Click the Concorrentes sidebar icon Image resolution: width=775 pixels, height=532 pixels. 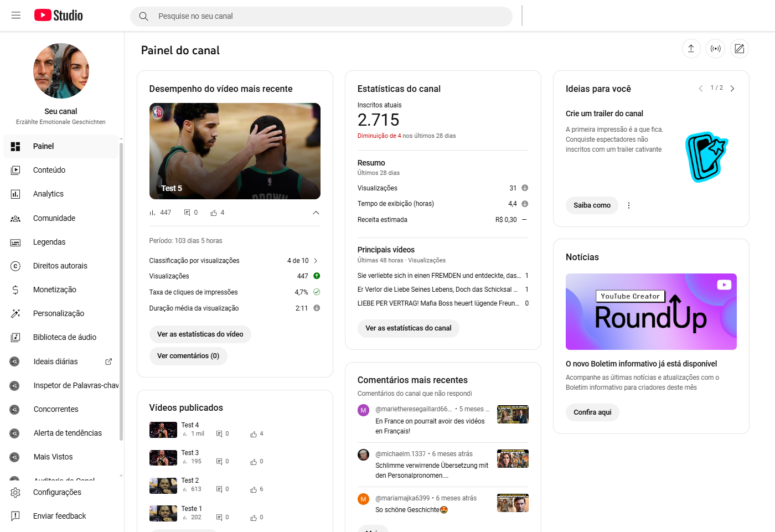coord(15,409)
